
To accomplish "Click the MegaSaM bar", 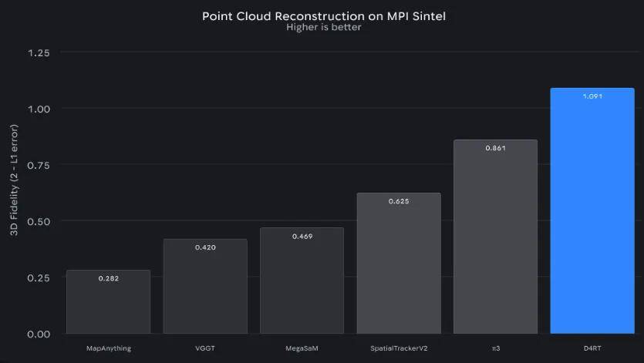I will (x=302, y=285).
